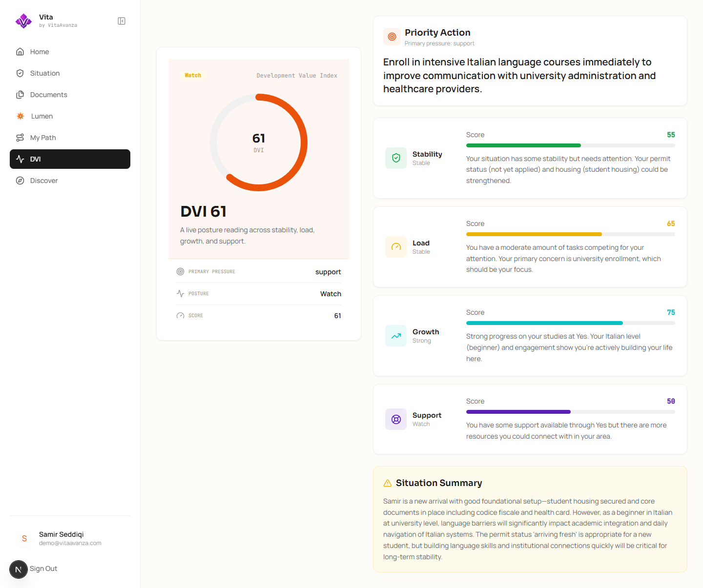Click the purple Support score progress bar
This screenshot has width=703, height=588.
tap(570, 412)
